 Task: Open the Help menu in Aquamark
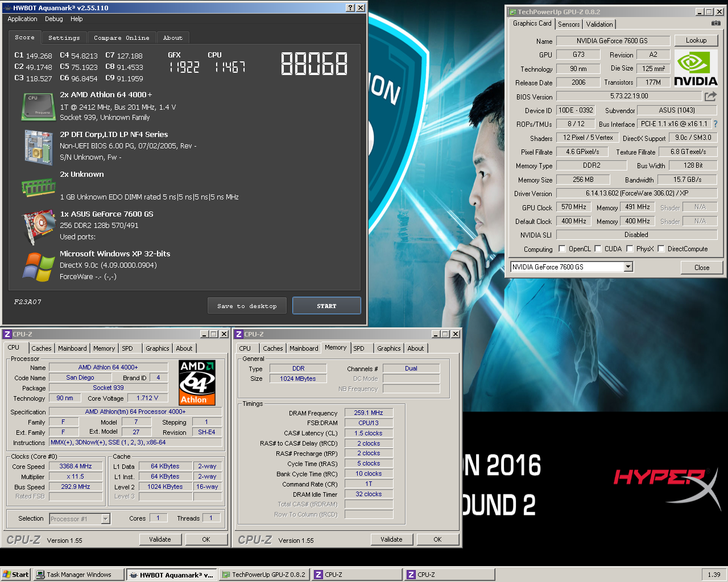click(77, 19)
